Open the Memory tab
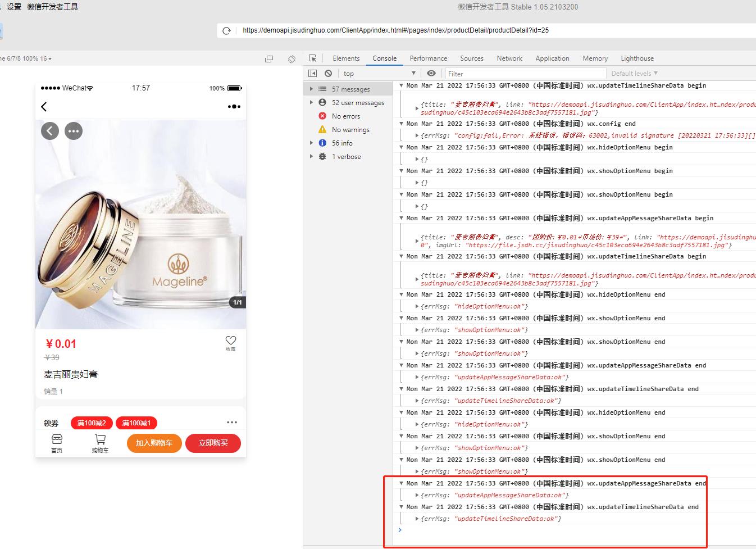Screen dimensions: 756x549 tap(595, 58)
